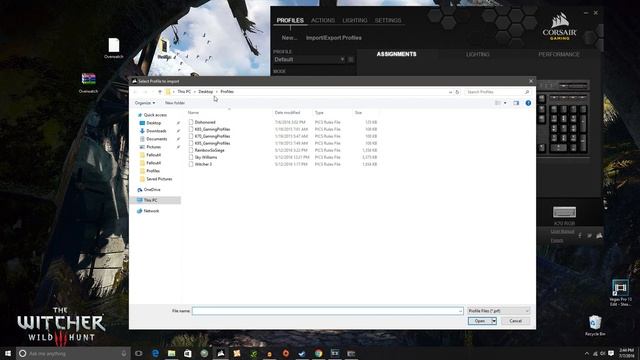Select the RainbowSixSiege profile file
This screenshot has height=360, width=640.
point(209,150)
